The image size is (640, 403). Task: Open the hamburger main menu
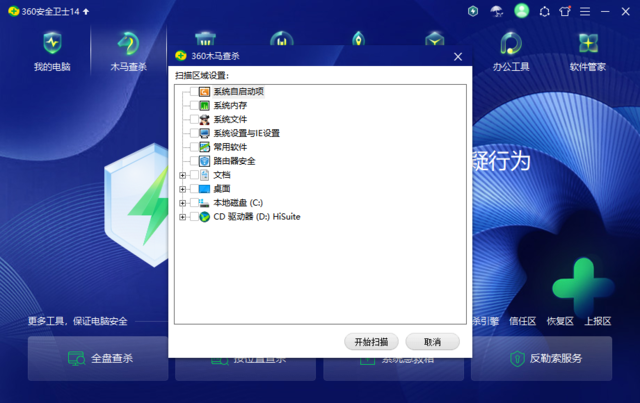click(x=585, y=11)
